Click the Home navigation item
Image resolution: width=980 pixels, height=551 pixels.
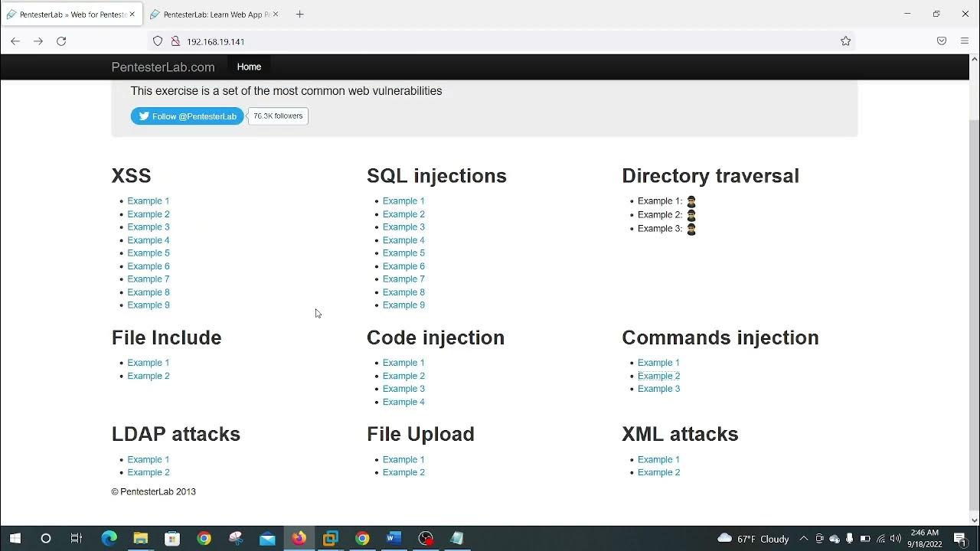[x=249, y=67]
